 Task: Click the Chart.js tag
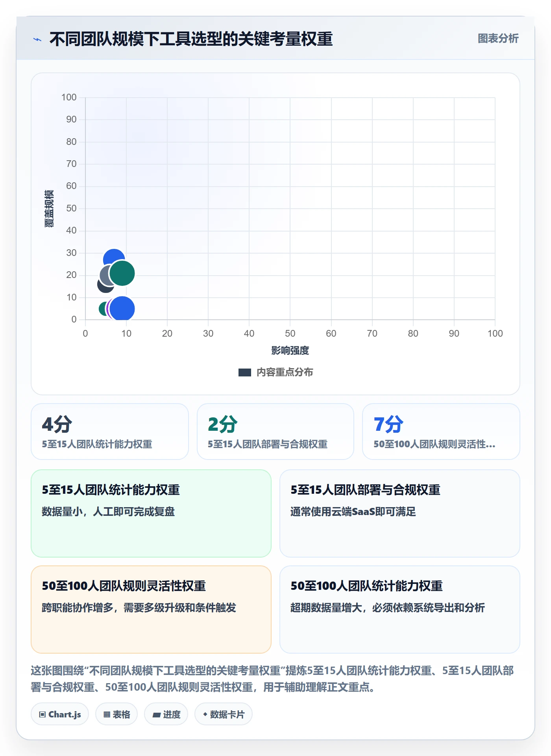point(60,714)
